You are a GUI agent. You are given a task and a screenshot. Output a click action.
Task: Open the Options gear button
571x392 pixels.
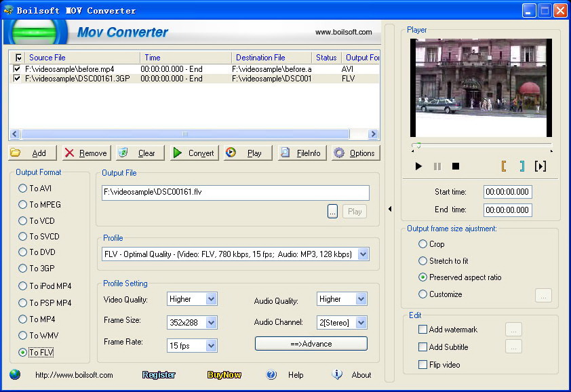coord(355,153)
